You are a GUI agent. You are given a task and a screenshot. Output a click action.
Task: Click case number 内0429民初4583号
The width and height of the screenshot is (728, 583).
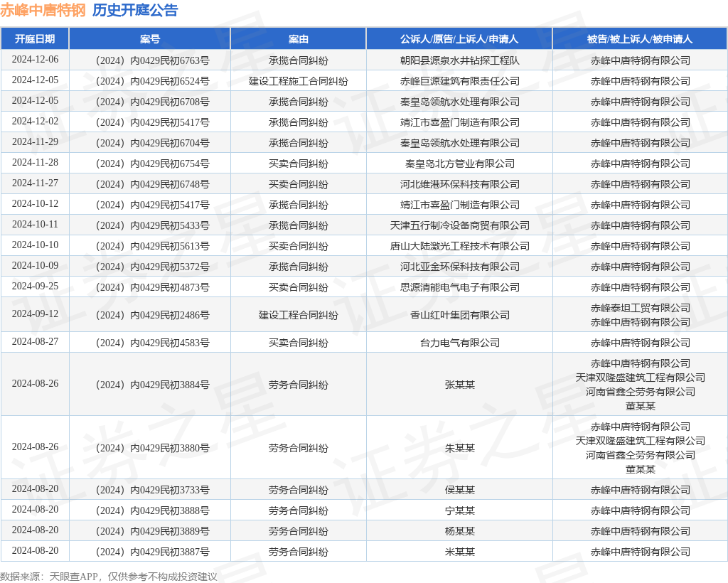pos(153,343)
